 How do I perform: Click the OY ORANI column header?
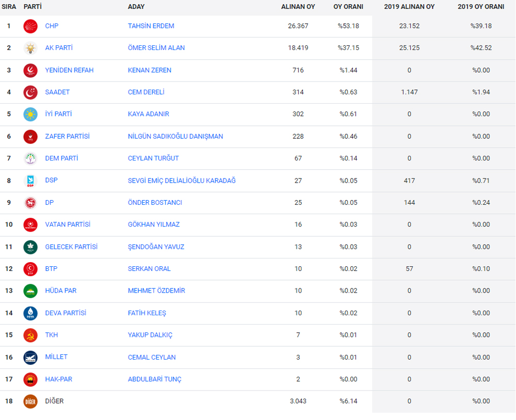tap(348, 7)
